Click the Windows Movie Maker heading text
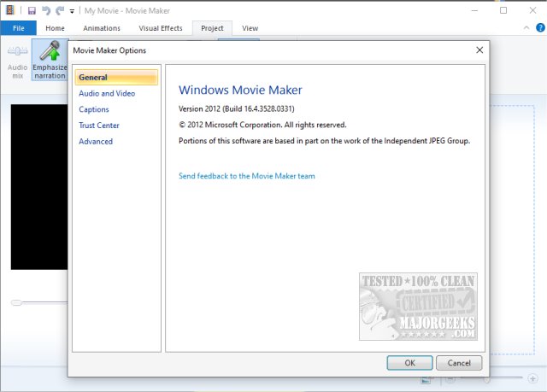 tap(240, 90)
